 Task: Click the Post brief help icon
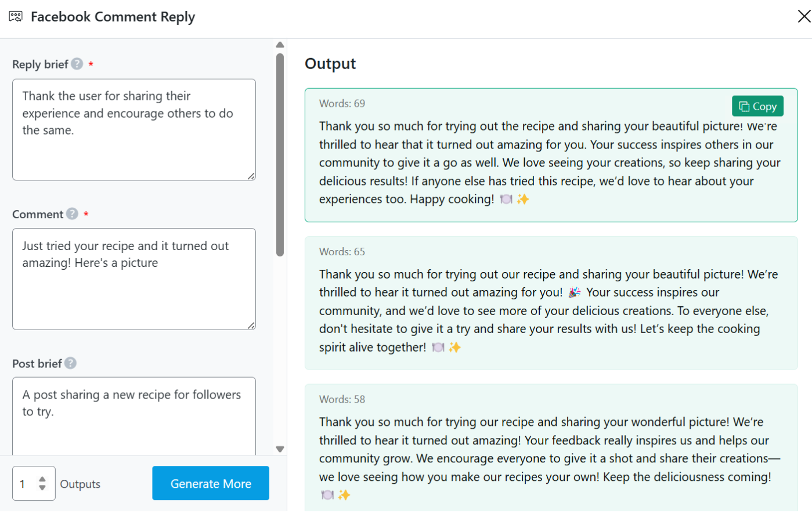70,363
